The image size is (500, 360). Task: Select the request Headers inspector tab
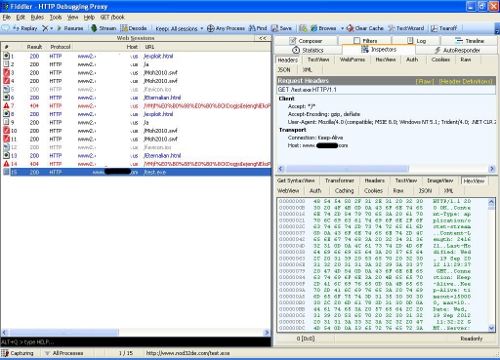point(288,60)
